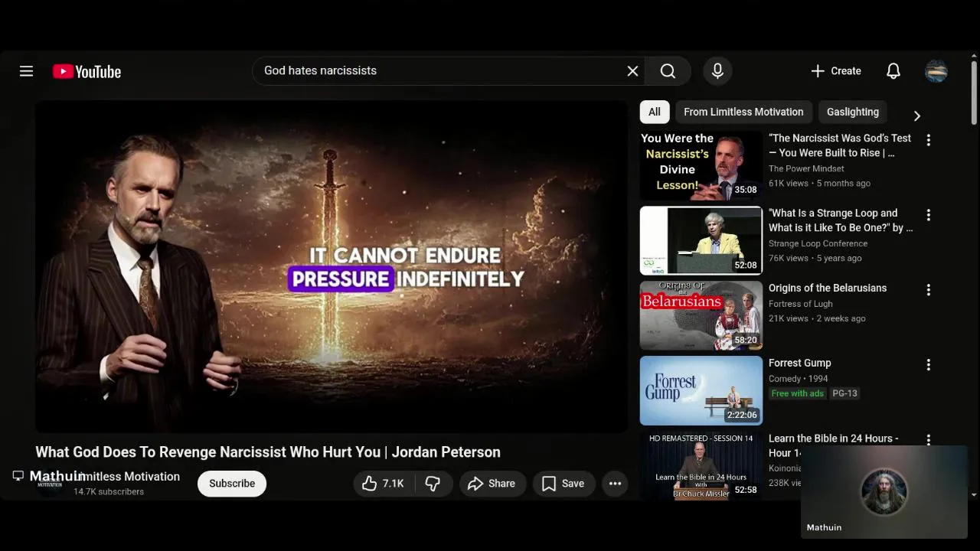Share the video
980x551 pixels.
492,484
